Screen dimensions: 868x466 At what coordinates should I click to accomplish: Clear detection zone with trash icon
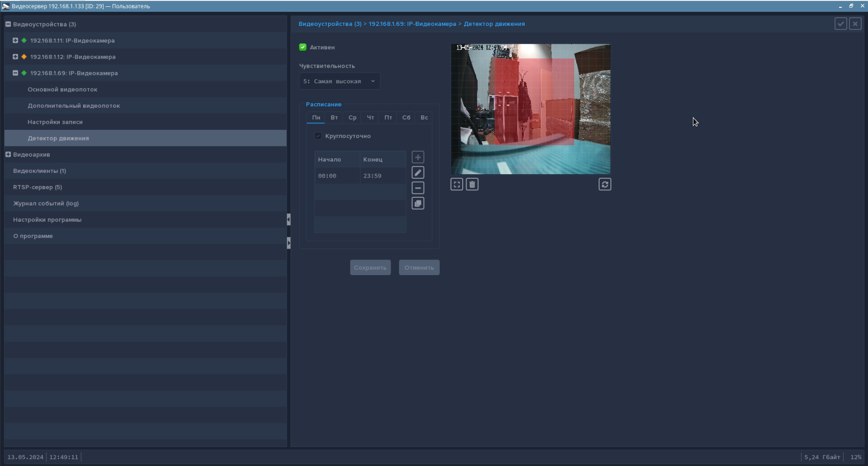pos(472,185)
